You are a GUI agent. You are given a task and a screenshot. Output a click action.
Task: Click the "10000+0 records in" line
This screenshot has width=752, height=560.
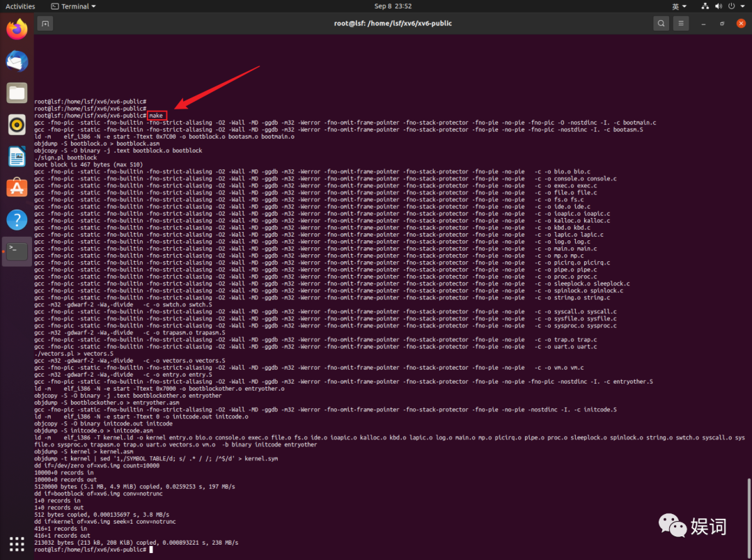[64, 473]
